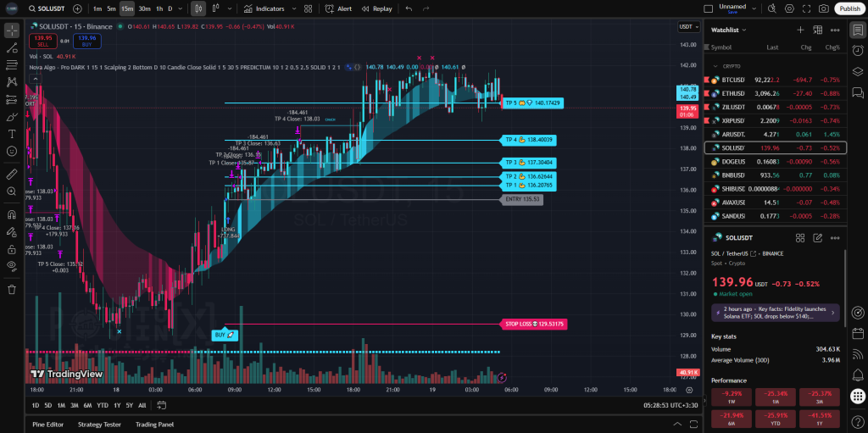The image size is (868, 433).
Task: Collapse the indicator legend chevron
Action: tap(36, 79)
